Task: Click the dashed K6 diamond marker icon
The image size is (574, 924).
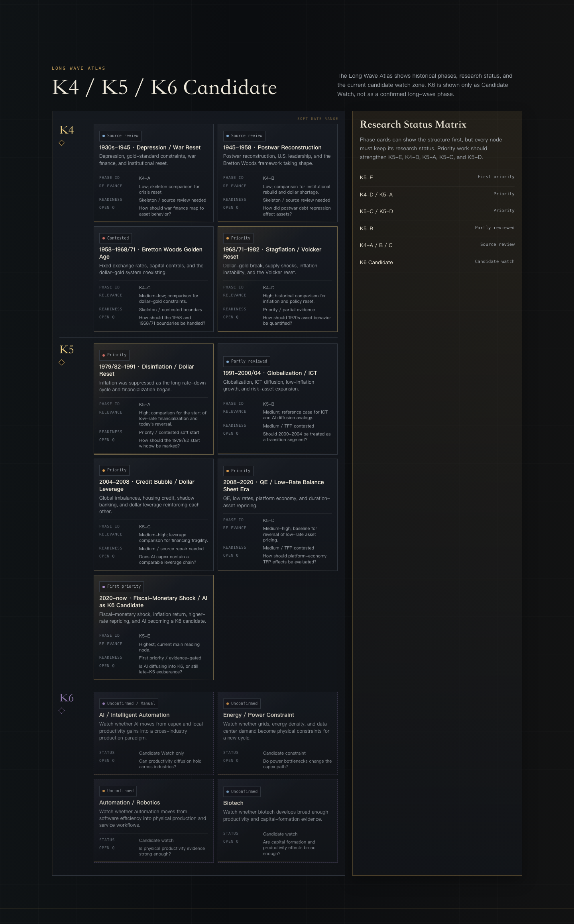Action: click(x=62, y=710)
